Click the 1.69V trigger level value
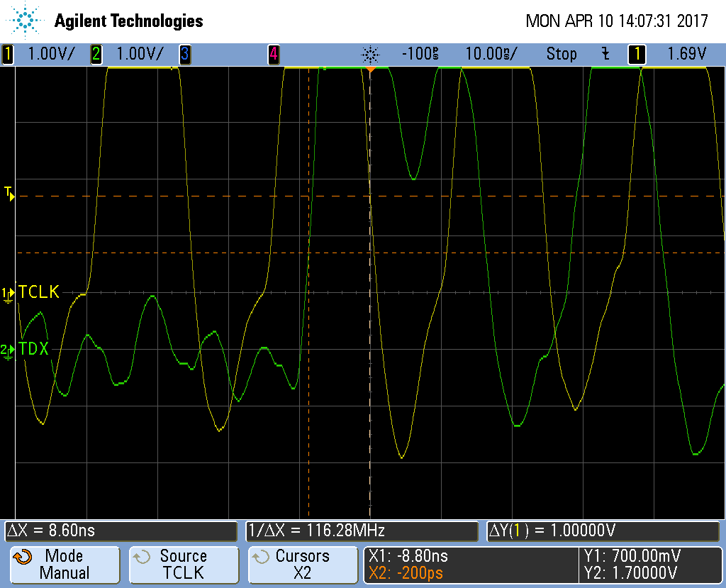 [687, 54]
